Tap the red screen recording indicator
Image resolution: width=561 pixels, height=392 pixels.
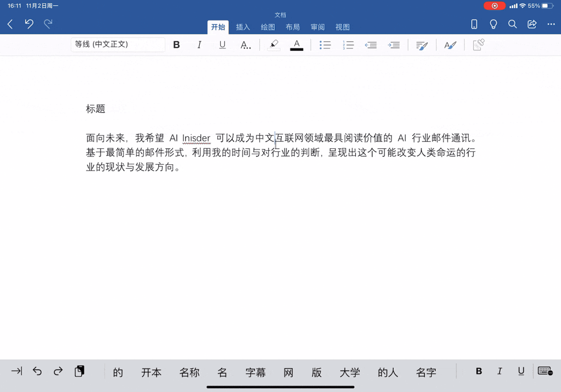(x=494, y=6)
